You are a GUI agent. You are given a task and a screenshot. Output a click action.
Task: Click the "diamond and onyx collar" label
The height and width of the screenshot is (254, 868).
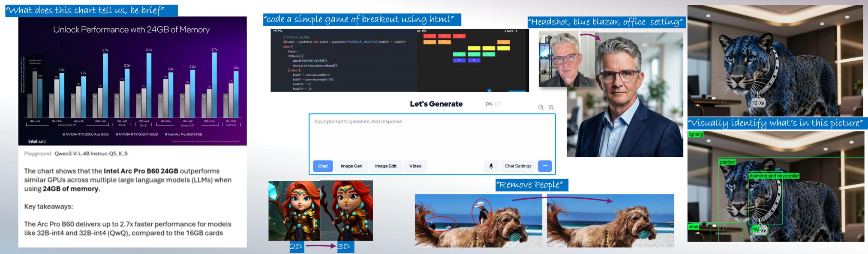tap(774, 176)
